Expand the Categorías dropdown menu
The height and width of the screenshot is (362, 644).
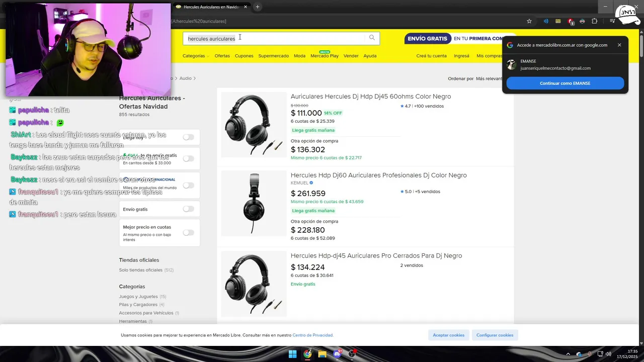196,56
